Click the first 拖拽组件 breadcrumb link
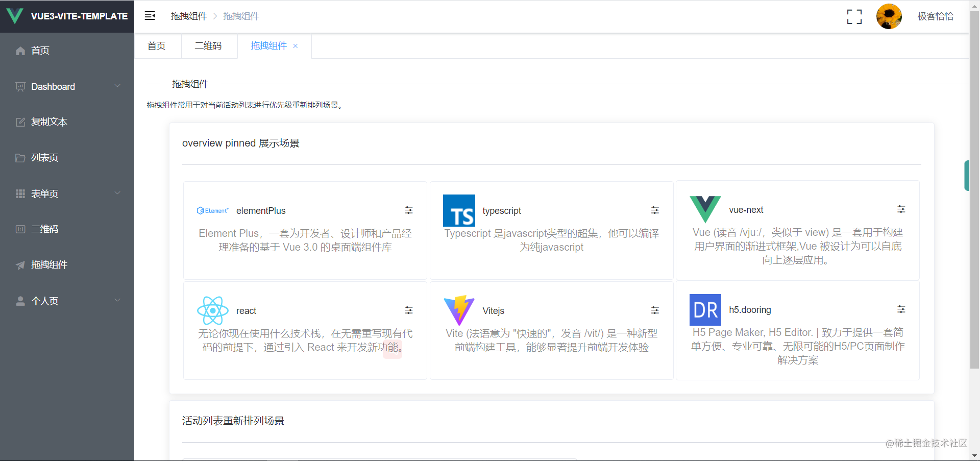This screenshot has height=461, width=980. pyautogui.click(x=189, y=16)
